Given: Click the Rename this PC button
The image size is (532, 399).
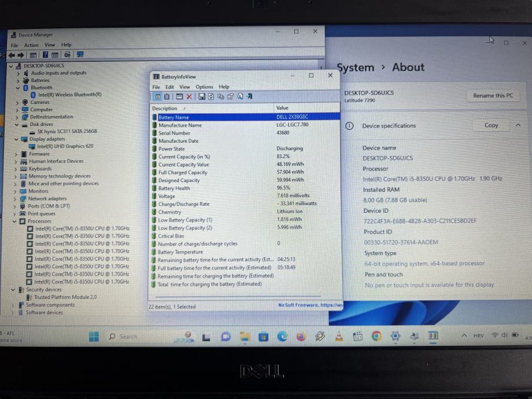Looking at the screenshot, I should (493, 95).
